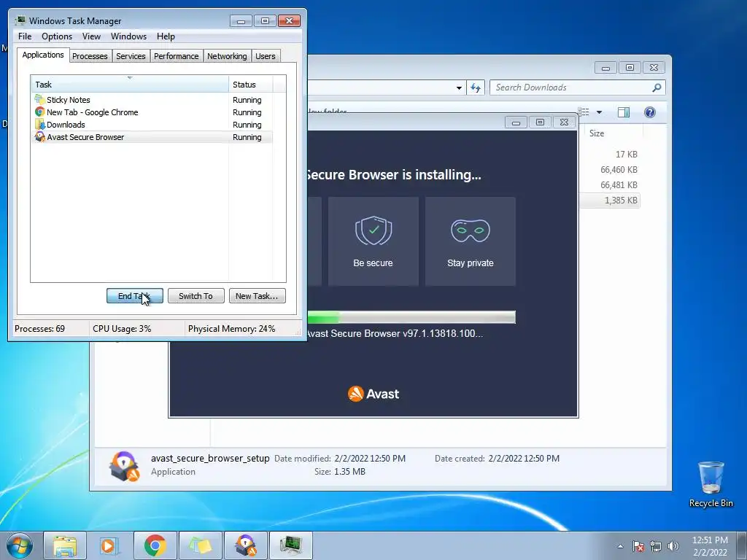Sort by the Task column header

(x=130, y=85)
